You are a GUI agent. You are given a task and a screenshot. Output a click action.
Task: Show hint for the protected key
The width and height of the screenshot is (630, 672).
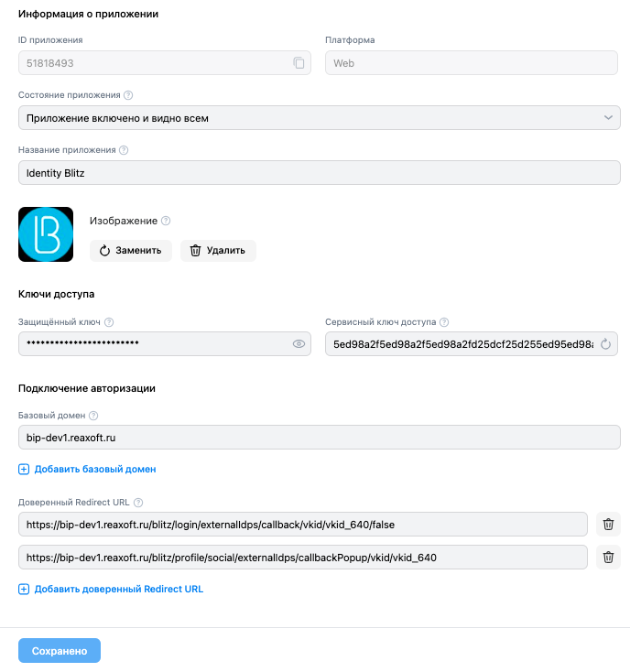[x=109, y=322]
